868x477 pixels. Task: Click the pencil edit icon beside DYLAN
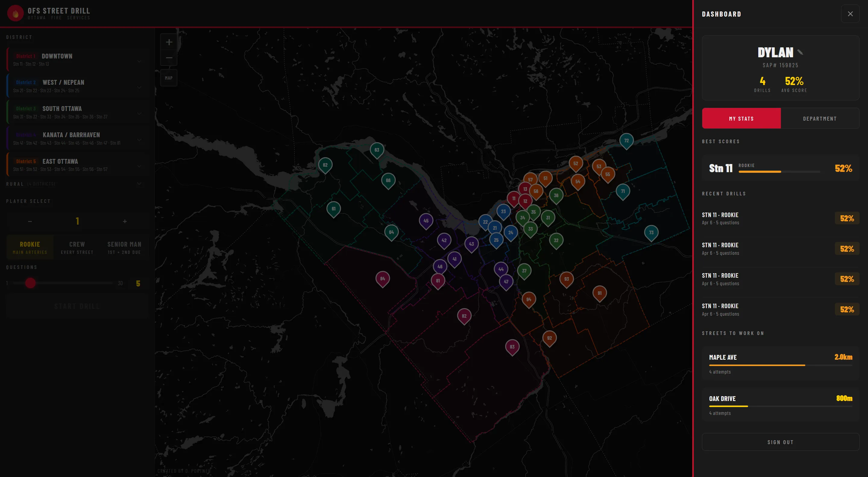point(800,52)
